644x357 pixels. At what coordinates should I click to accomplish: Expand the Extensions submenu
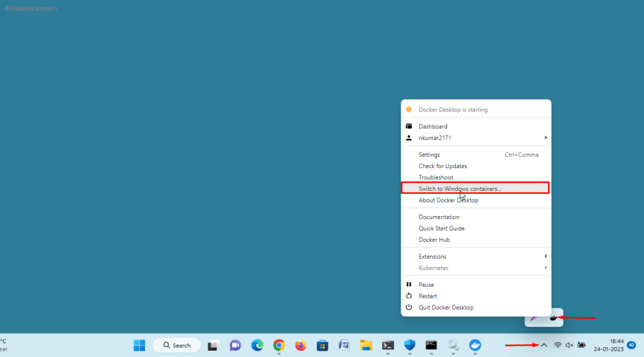pyautogui.click(x=476, y=257)
